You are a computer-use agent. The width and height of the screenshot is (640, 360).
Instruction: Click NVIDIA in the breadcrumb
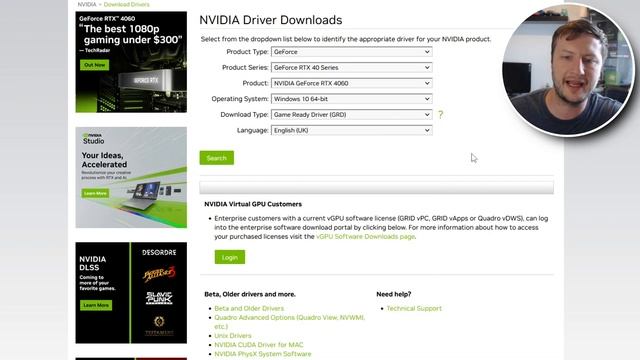[x=87, y=4]
